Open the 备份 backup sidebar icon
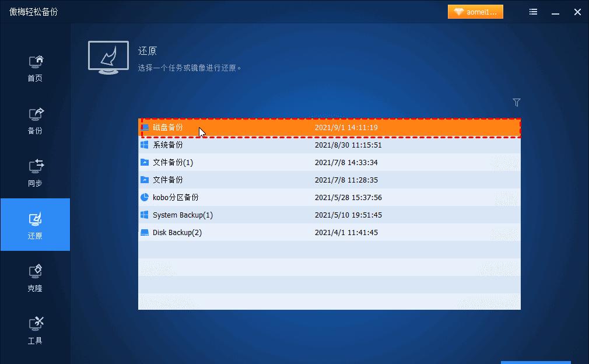 [x=36, y=114]
